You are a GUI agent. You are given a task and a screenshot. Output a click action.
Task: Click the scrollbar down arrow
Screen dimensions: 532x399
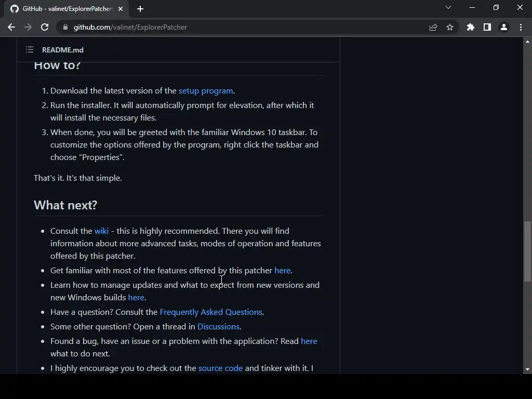(527, 369)
